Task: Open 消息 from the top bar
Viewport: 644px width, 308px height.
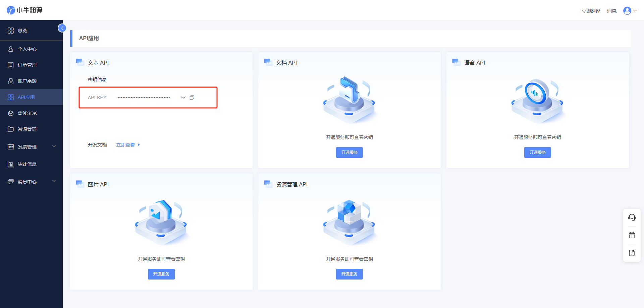Action: click(611, 10)
